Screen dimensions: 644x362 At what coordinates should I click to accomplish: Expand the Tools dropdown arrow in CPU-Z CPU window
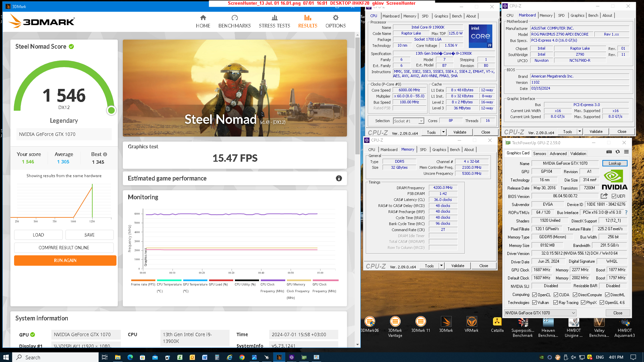443,132
